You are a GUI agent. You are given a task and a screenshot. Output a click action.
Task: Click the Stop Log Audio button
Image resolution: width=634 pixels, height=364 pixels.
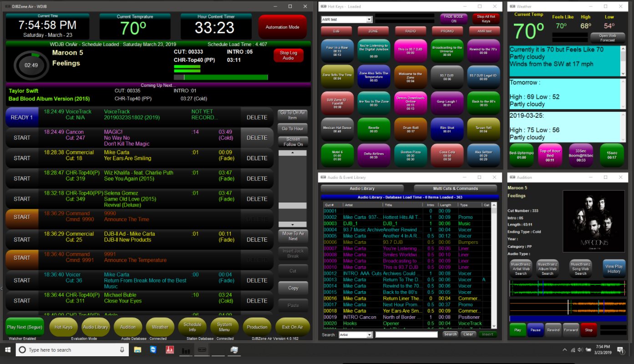click(x=288, y=56)
